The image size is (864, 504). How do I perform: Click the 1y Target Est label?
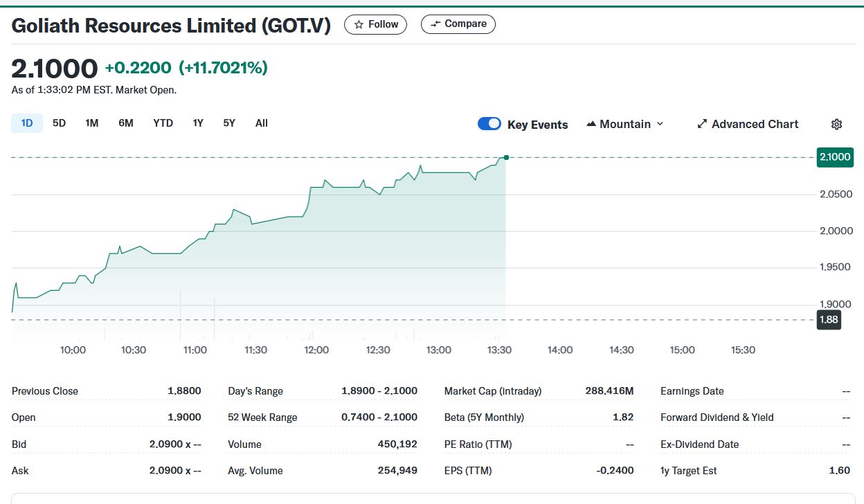click(x=689, y=471)
